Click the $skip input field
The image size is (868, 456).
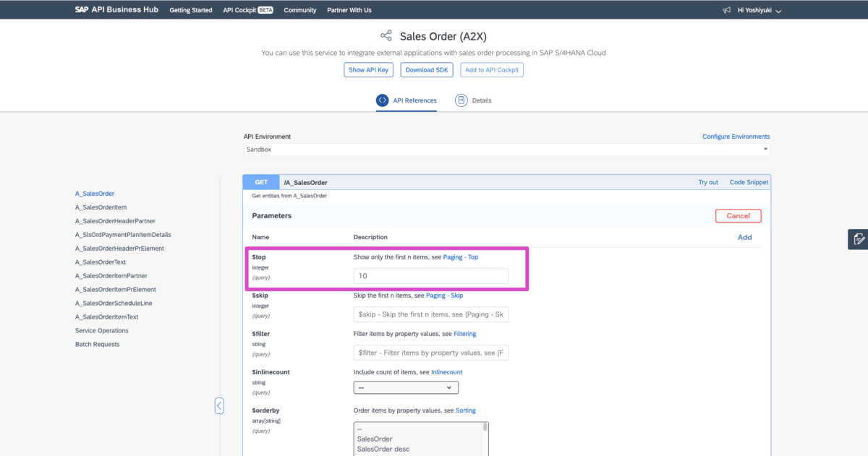pos(431,314)
